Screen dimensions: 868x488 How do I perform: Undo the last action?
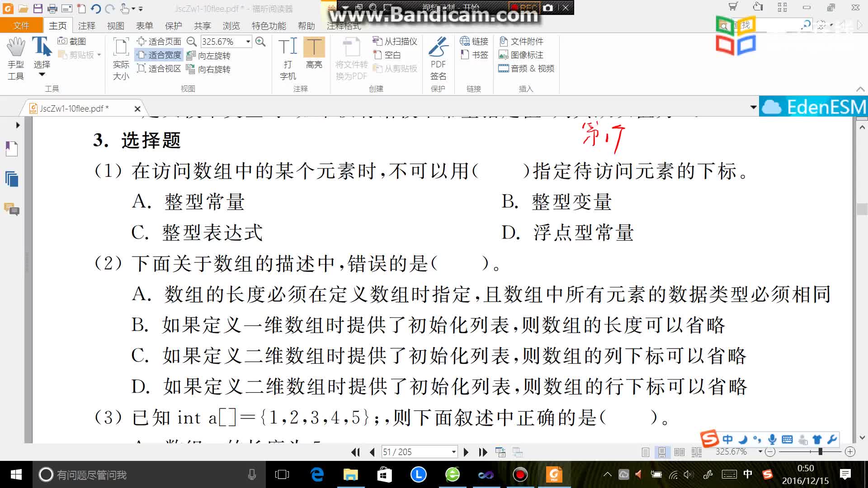(x=95, y=8)
